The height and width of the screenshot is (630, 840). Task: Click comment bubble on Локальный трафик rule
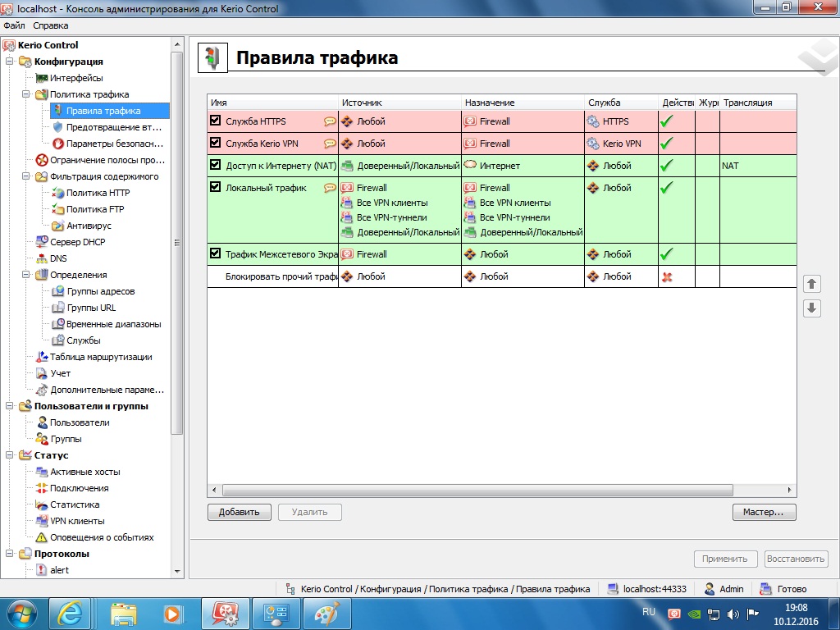click(x=330, y=188)
